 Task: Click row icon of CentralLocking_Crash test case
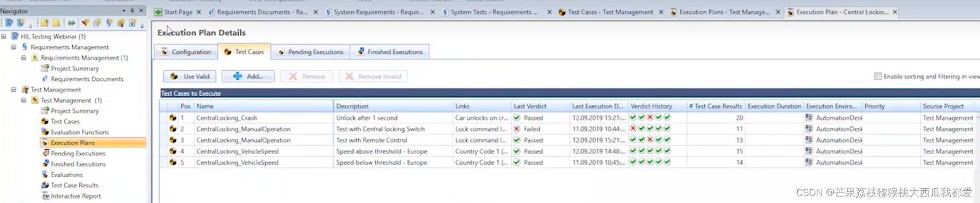(x=173, y=118)
